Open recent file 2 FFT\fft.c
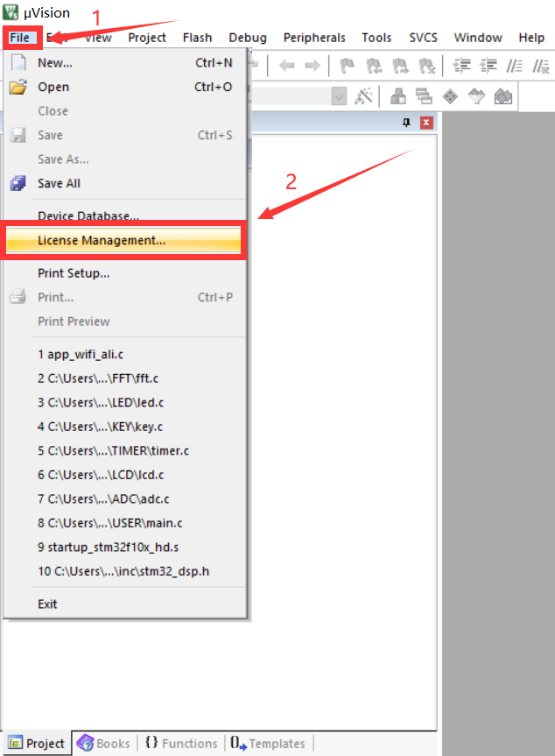The height and width of the screenshot is (756, 555). pos(125,378)
